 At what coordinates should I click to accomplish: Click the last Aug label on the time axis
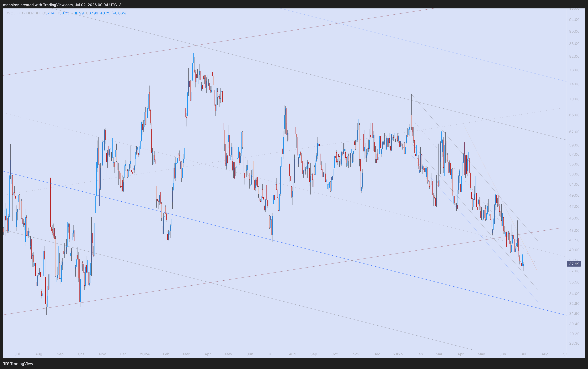click(x=545, y=354)
